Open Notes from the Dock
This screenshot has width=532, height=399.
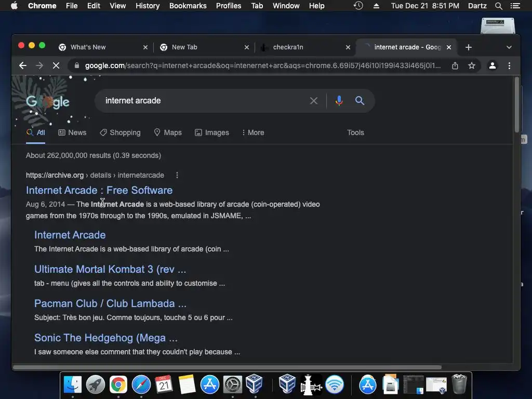(x=187, y=385)
